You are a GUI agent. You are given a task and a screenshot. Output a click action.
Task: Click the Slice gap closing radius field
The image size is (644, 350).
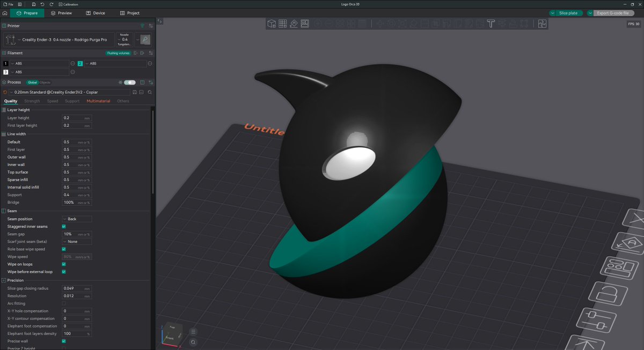[x=77, y=288]
